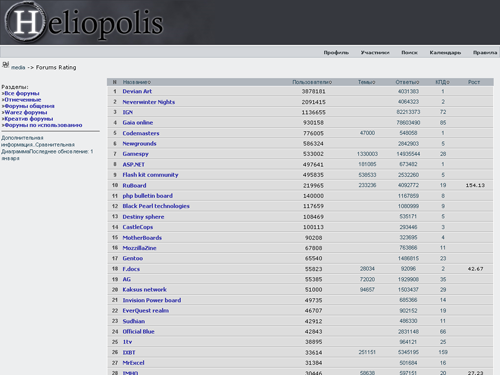Click user count 3878181 for Devian Art
The height and width of the screenshot is (375, 500).
click(314, 92)
